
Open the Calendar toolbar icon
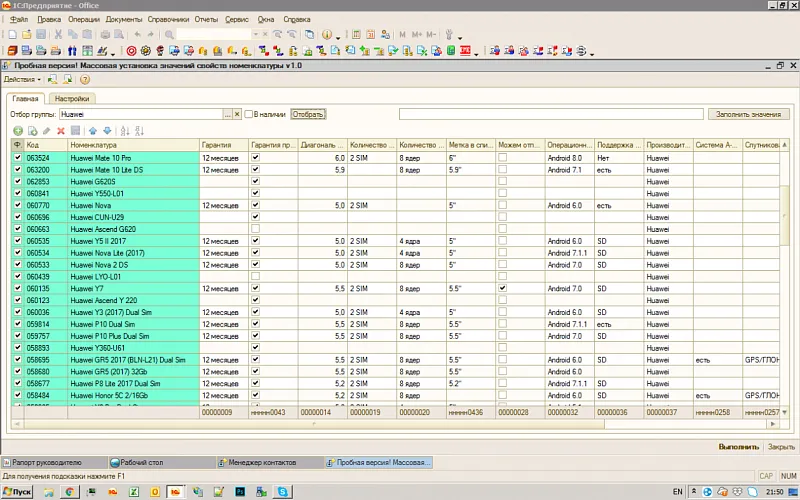pos(370,35)
